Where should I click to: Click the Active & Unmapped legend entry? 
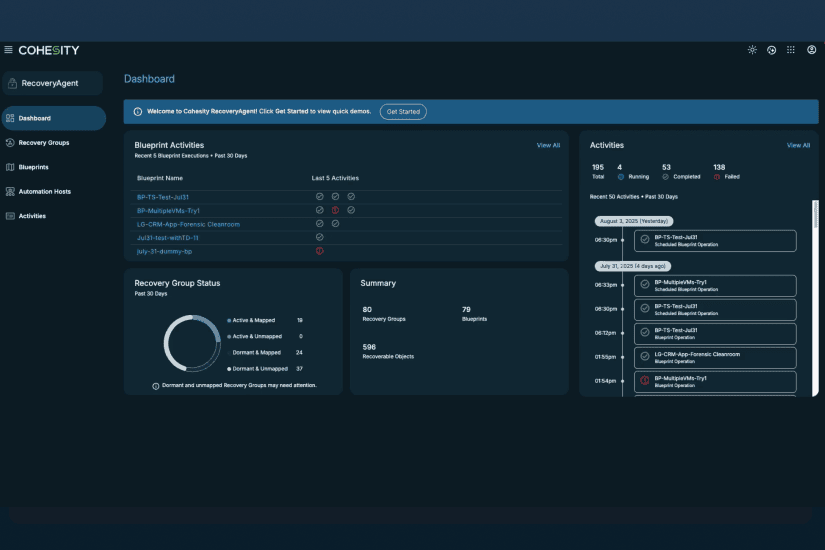pos(265,336)
